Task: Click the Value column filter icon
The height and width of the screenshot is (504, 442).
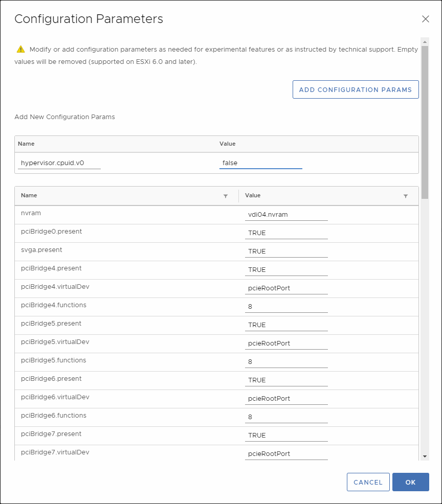Action: (406, 196)
